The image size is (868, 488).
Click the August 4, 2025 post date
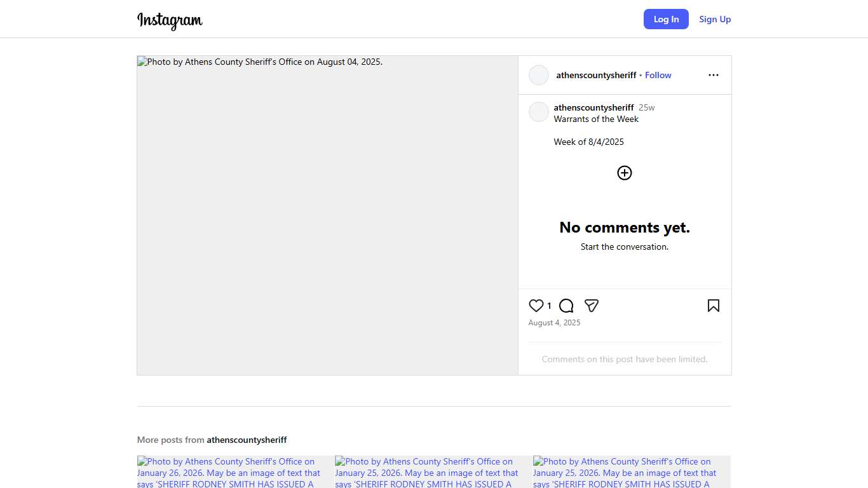pyautogui.click(x=554, y=323)
